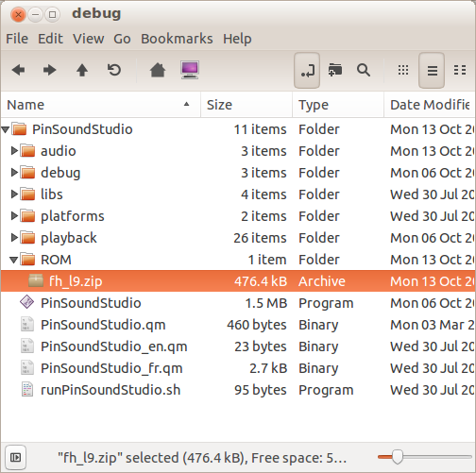
Task: Select the PinSoundStudio_en.qm file name
Action: coord(114,346)
